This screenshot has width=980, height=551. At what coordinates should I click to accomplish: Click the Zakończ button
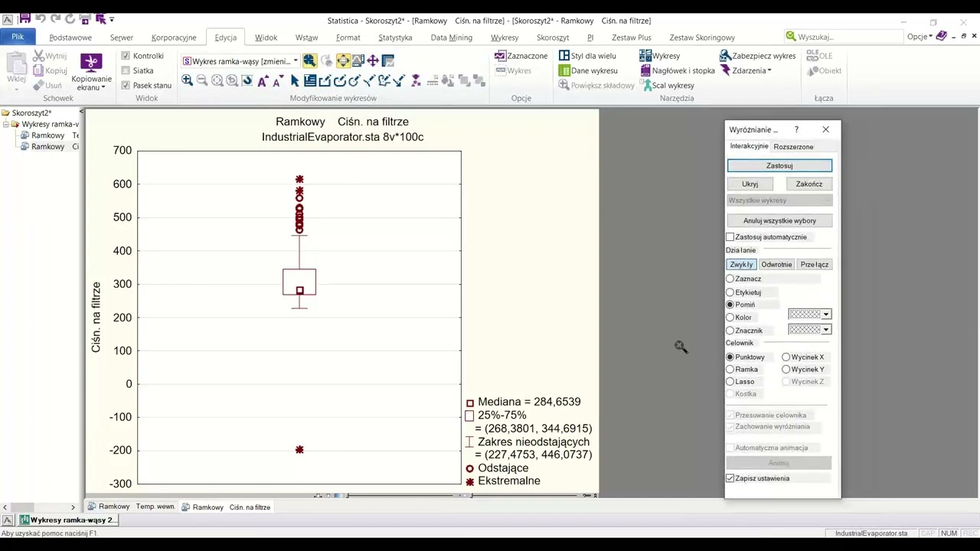point(808,184)
